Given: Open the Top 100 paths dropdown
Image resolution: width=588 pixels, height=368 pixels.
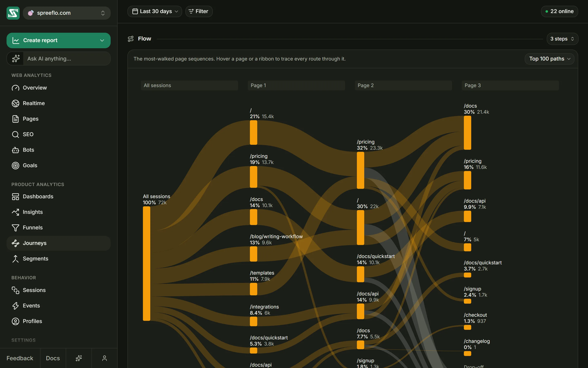Looking at the screenshot, I should 549,59.
